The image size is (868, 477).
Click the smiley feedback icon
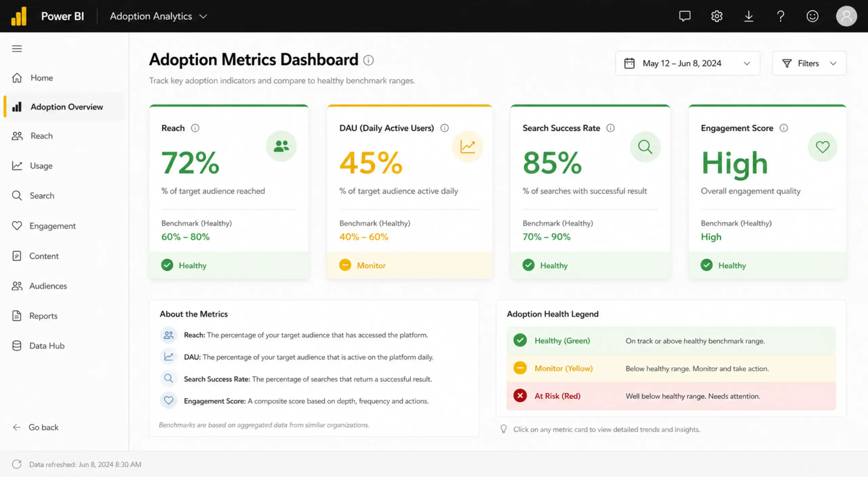tap(812, 16)
